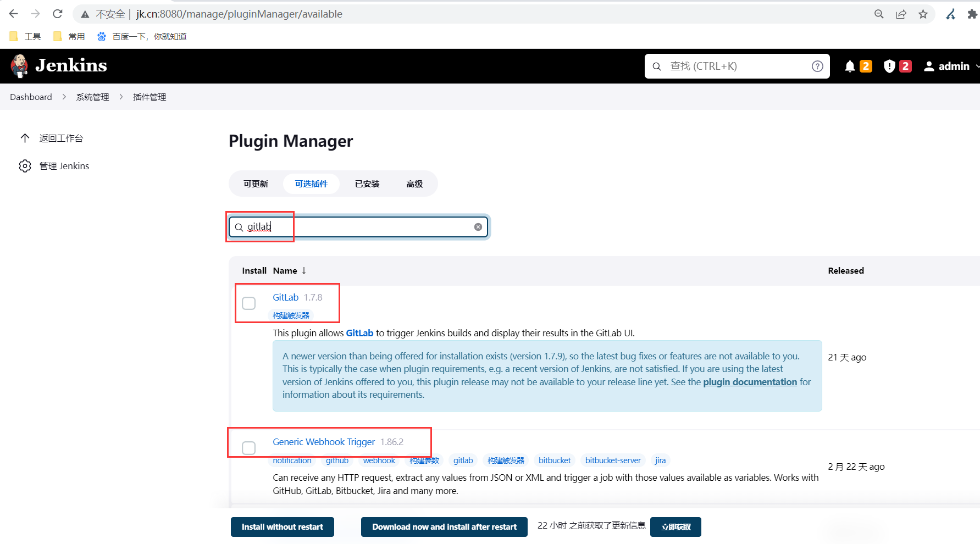Click the share page icon in address bar
The height and width of the screenshot is (544, 980).
[901, 14]
